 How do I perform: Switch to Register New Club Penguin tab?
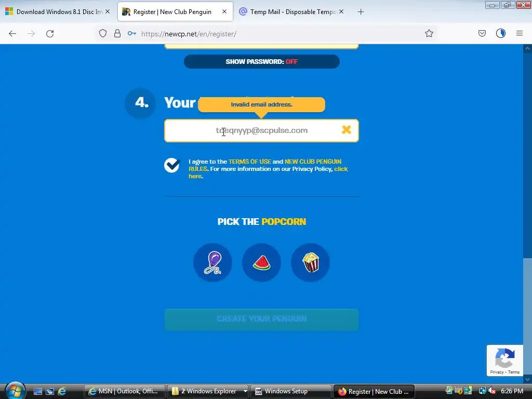click(x=175, y=11)
